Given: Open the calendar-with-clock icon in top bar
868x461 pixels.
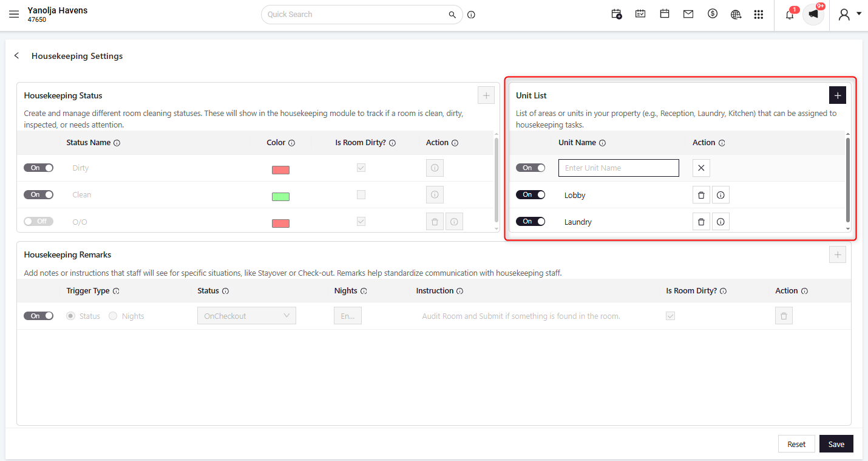Looking at the screenshot, I should [x=617, y=14].
